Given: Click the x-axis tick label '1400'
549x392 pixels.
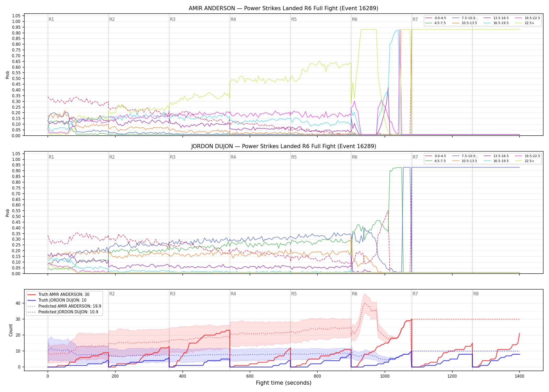Looking at the screenshot, I should point(519,376).
